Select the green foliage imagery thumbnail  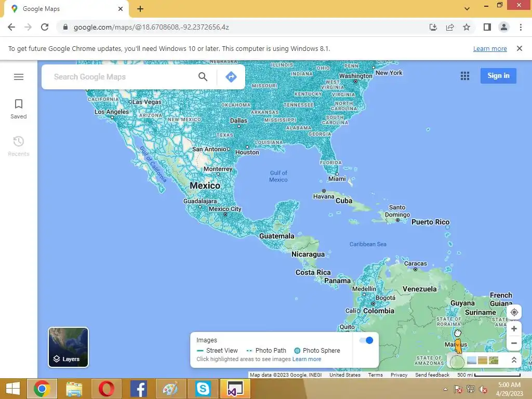tap(494, 360)
